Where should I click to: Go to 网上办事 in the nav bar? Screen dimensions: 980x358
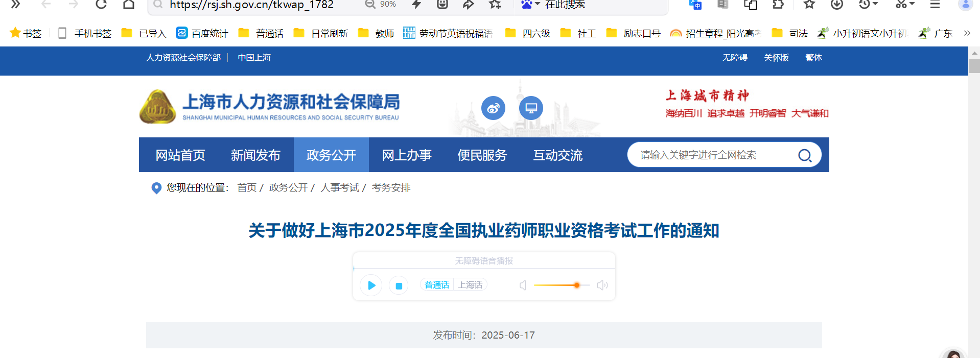point(407,155)
